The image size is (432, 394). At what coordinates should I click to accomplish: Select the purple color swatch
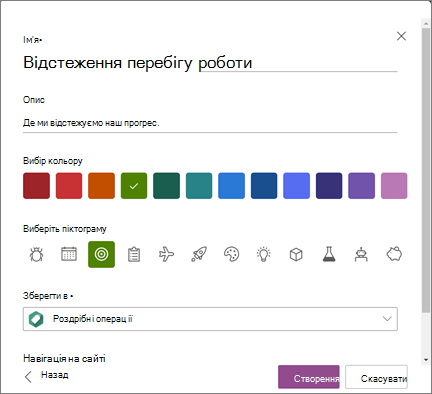pyautogui.click(x=361, y=186)
